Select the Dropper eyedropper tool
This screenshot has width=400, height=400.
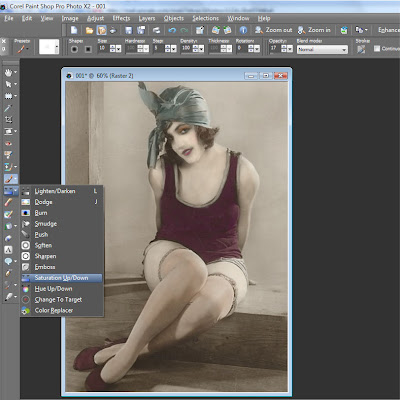pos(8,108)
